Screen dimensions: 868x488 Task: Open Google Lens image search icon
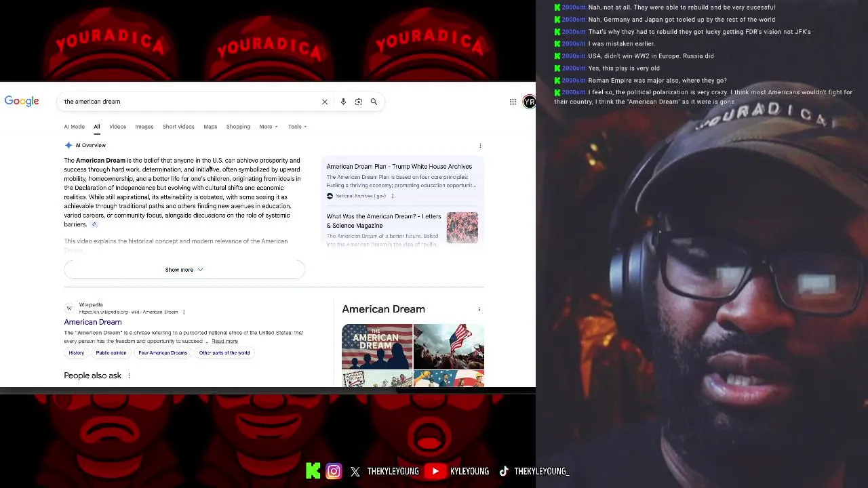tap(359, 102)
